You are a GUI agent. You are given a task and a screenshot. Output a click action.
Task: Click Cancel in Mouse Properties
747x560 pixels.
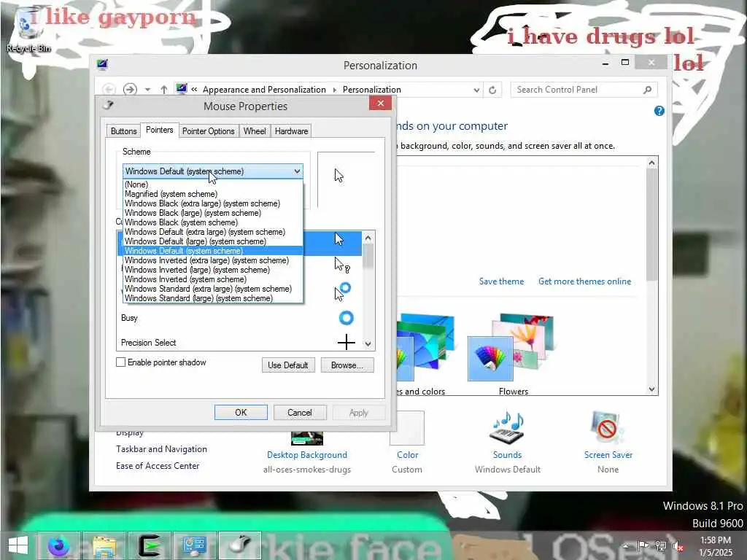point(300,413)
